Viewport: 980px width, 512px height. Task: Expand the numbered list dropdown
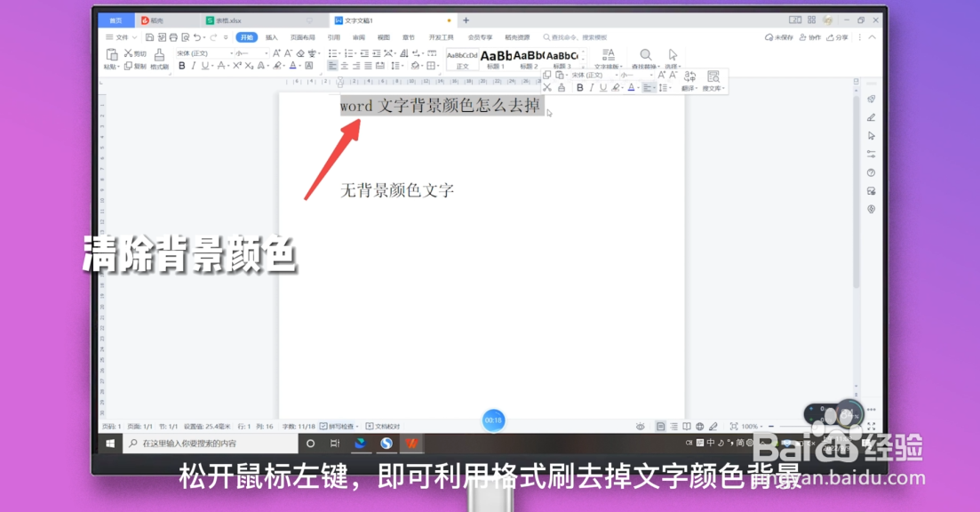tap(355, 53)
